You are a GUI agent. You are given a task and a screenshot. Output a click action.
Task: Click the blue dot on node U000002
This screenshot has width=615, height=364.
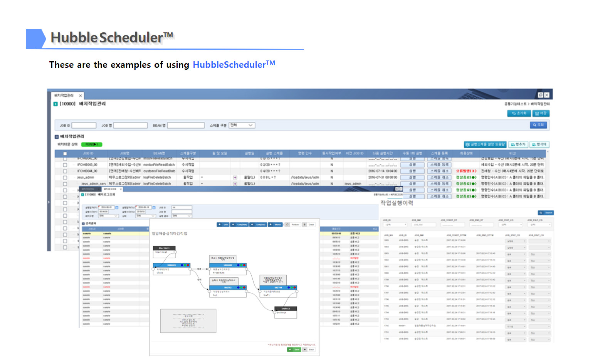click(239, 265)
